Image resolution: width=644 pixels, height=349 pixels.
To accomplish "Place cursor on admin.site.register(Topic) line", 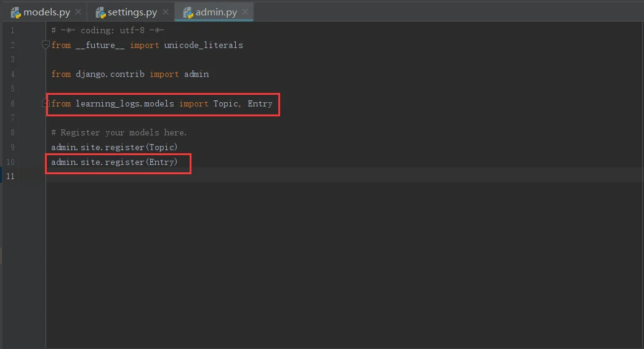I will pyautogui.click(x=114, y=147).
